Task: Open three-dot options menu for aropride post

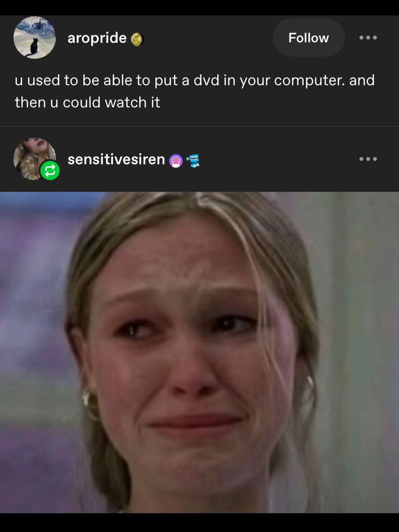Action: [x=368, y=38]
